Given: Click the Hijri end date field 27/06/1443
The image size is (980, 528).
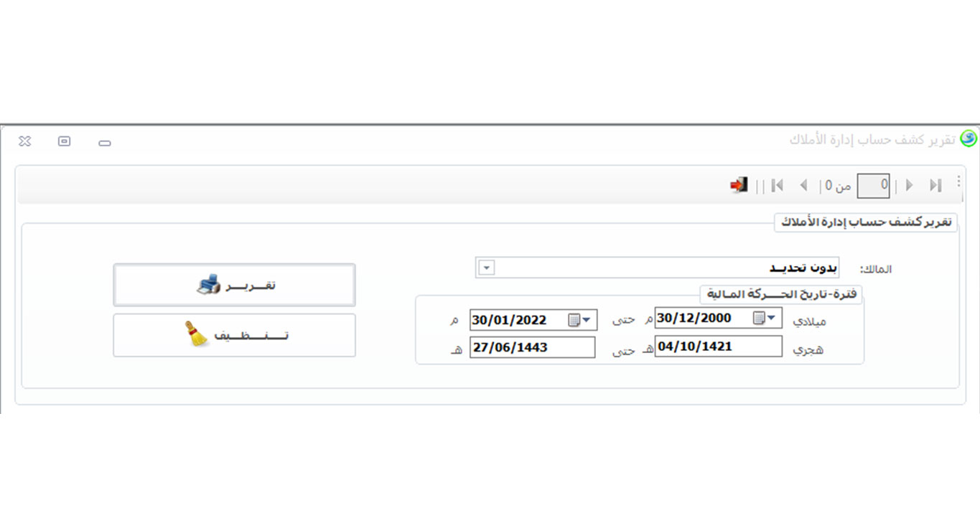Looking at the screenshot, I should pos(532,347).
